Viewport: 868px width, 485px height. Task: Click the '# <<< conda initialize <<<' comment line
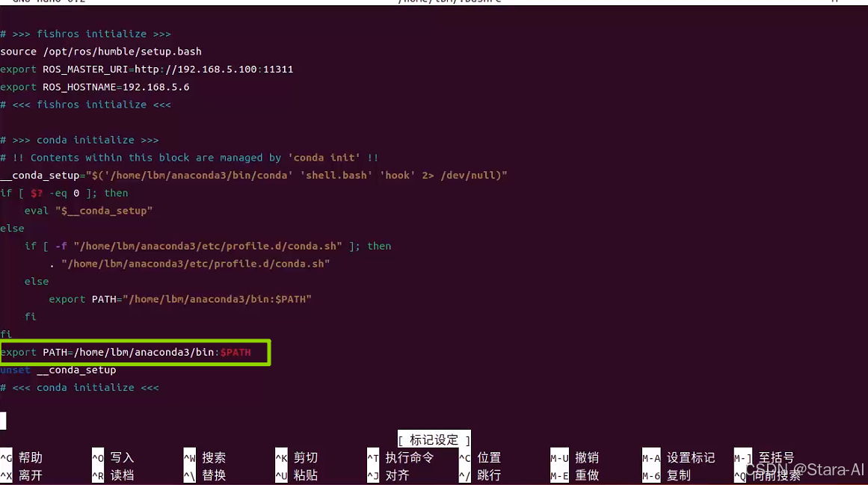click(80, 388)
